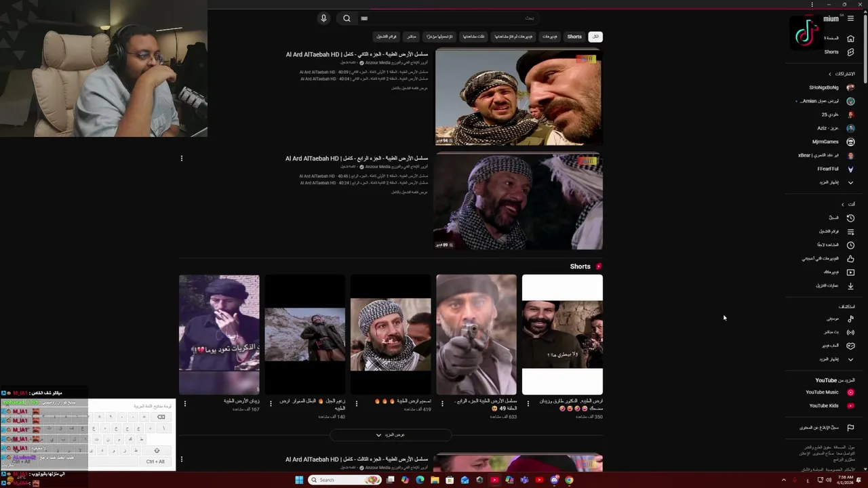
Task: Open more options for part three playlist
Action: coord(181,459)
